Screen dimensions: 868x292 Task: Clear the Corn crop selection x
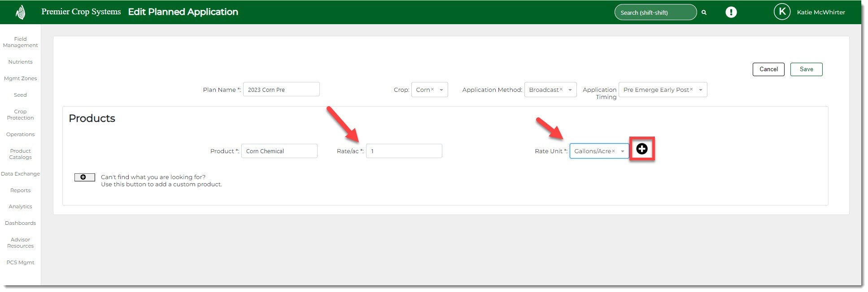click(432, 90)
